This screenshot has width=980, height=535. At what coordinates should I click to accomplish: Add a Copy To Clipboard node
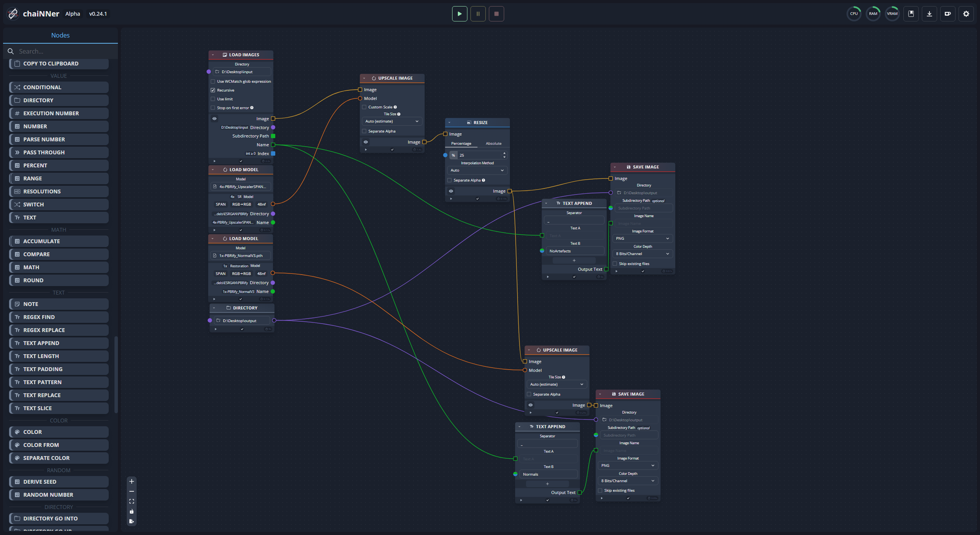click(59, 64)
